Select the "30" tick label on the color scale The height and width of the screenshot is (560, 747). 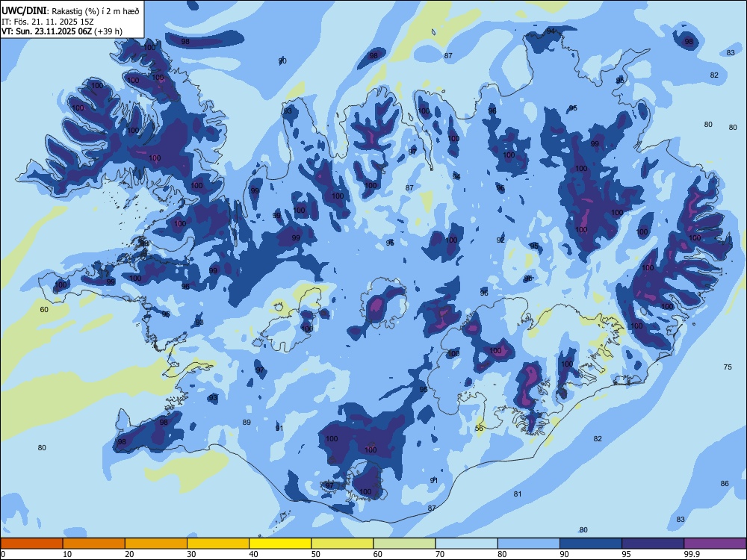(191, 554)
